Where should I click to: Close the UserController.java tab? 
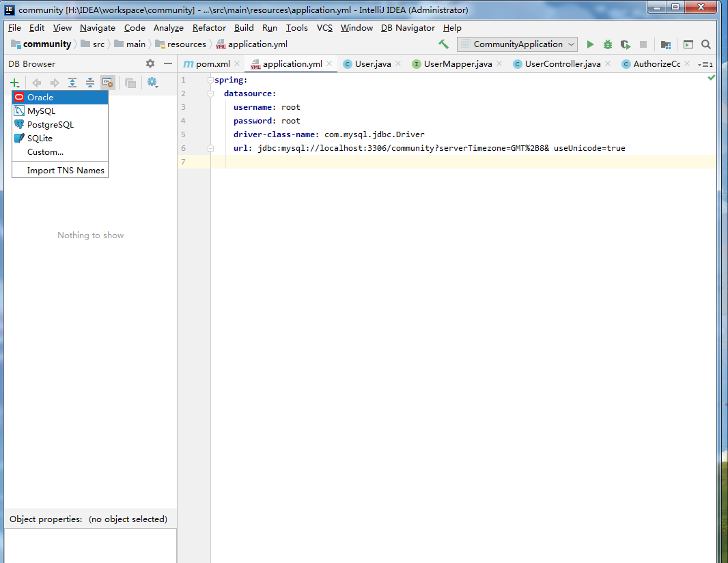(x=608, y=63)
